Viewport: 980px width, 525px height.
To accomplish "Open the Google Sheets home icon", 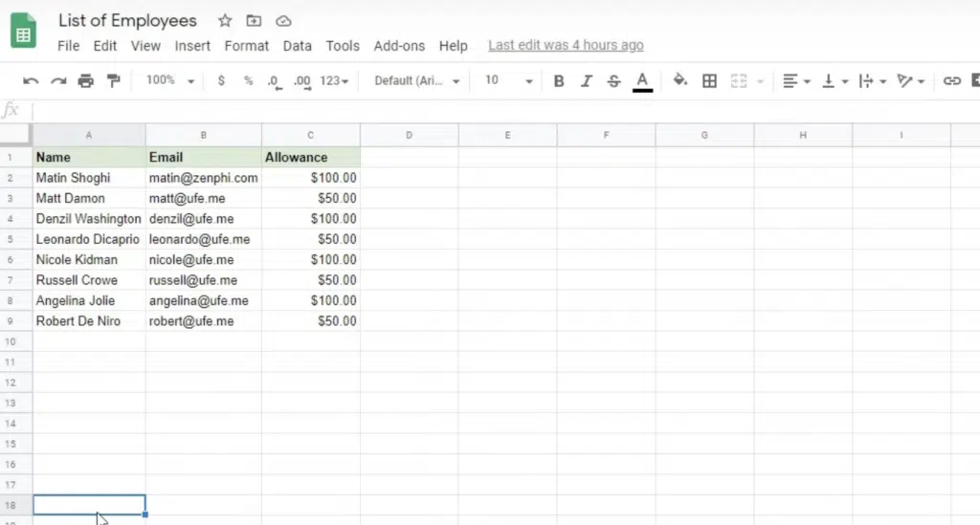I will tap(23, 31).
